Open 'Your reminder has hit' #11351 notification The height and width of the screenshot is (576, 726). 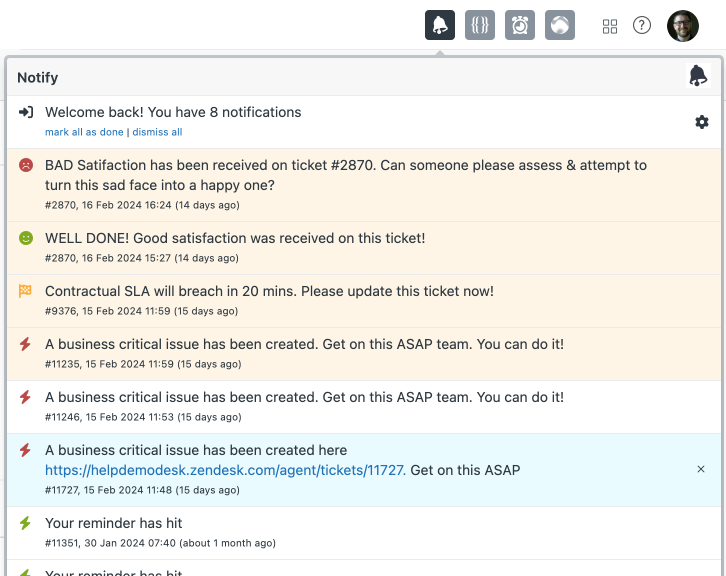tap(364, 533)
